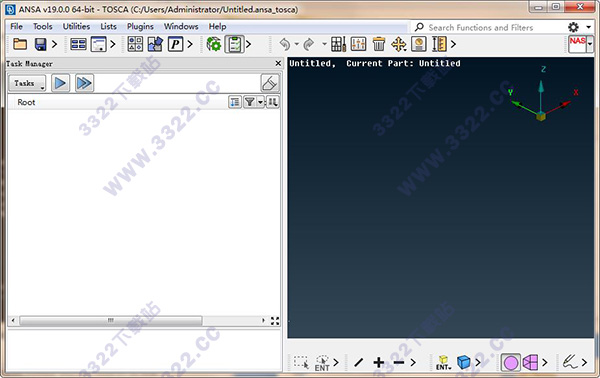Screen dimensions: 600x378
Task: Click the orange stamp icon
Action: click(x=419, y=44)
